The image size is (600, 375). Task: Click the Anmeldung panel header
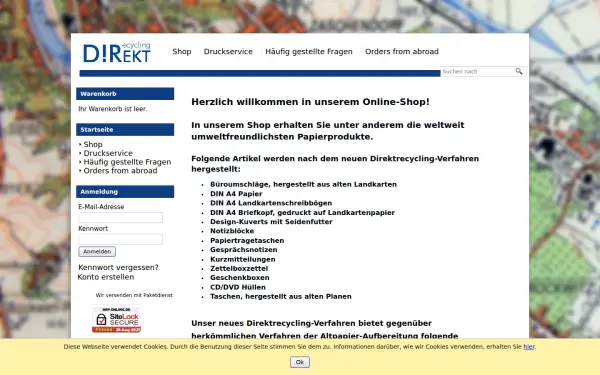(x=125, y=191)
